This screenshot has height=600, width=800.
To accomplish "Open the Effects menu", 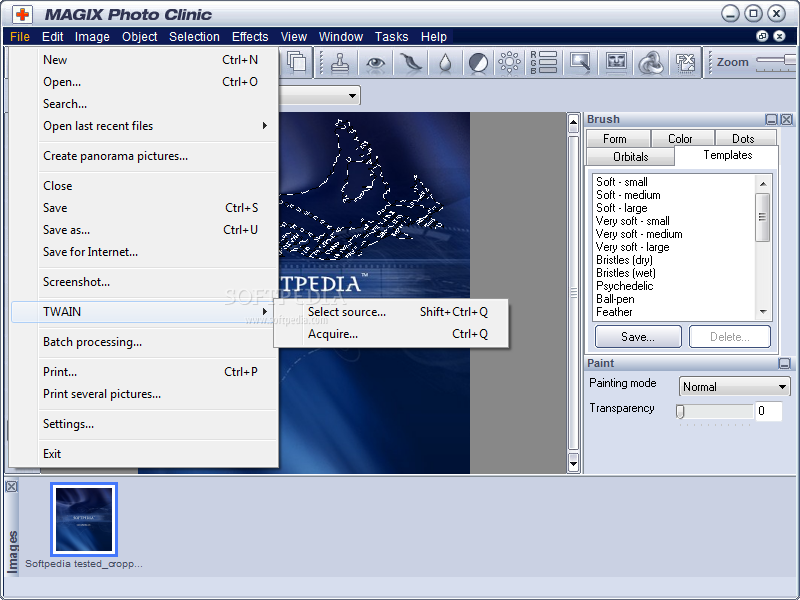I will click(x=250, y=37).
